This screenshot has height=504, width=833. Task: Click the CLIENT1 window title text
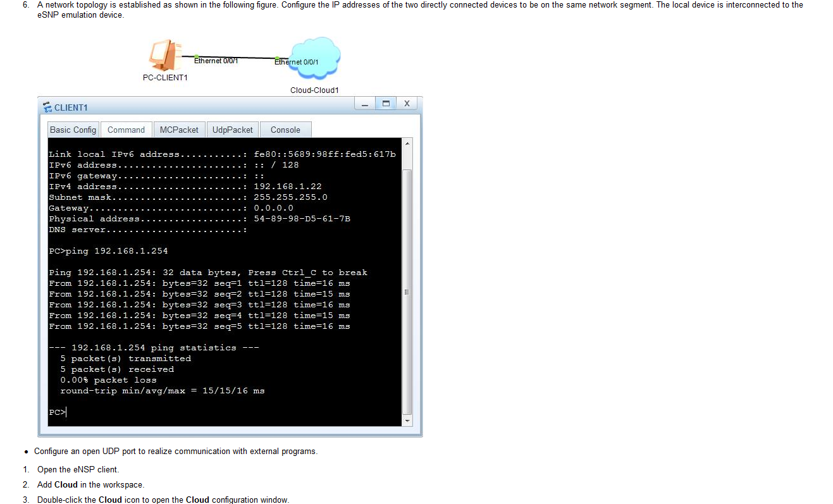pos(71,108)
